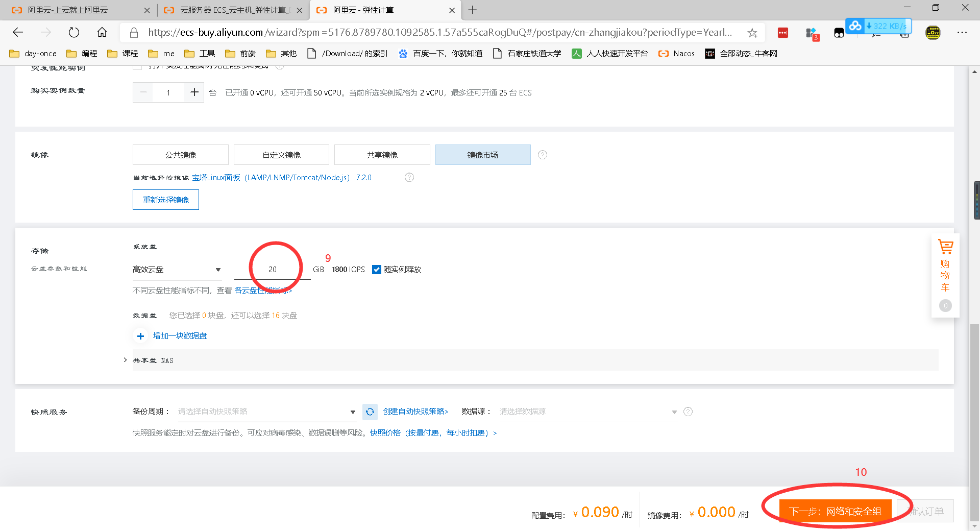
Task: Open the Nacos bookmark
Action: 677,54
